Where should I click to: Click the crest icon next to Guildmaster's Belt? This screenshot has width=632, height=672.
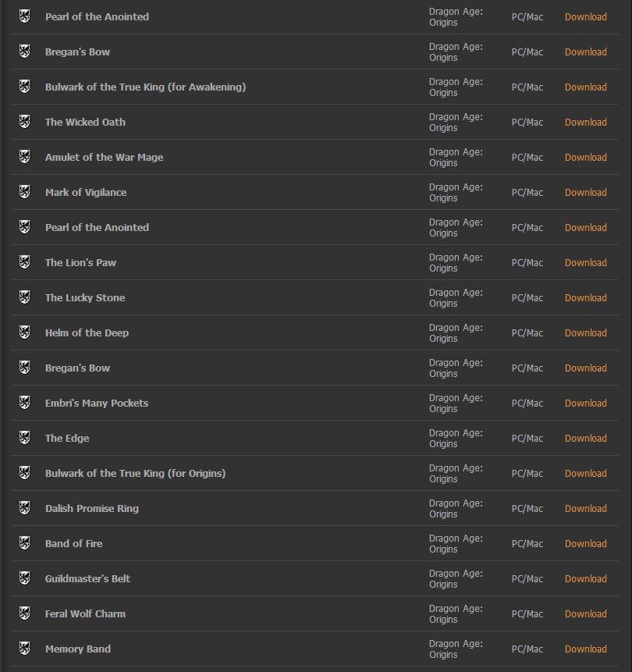(x=24, y=578)
